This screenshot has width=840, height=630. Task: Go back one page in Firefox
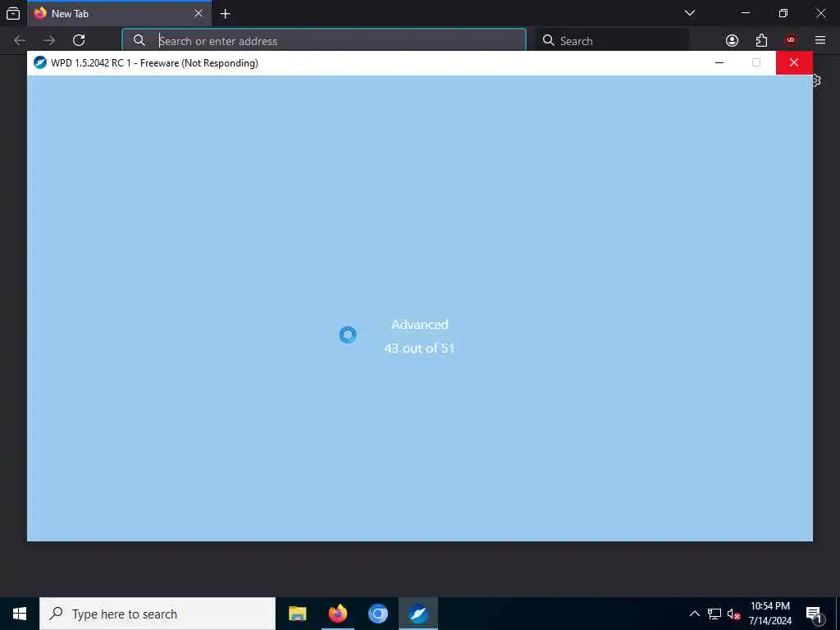coord(20,40)
